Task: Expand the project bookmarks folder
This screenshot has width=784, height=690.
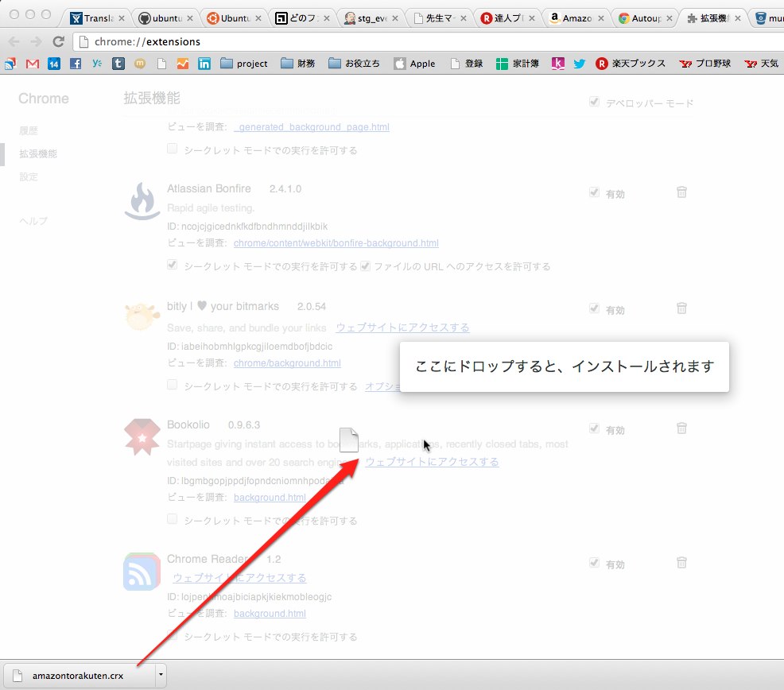Action: coord(244,64)
